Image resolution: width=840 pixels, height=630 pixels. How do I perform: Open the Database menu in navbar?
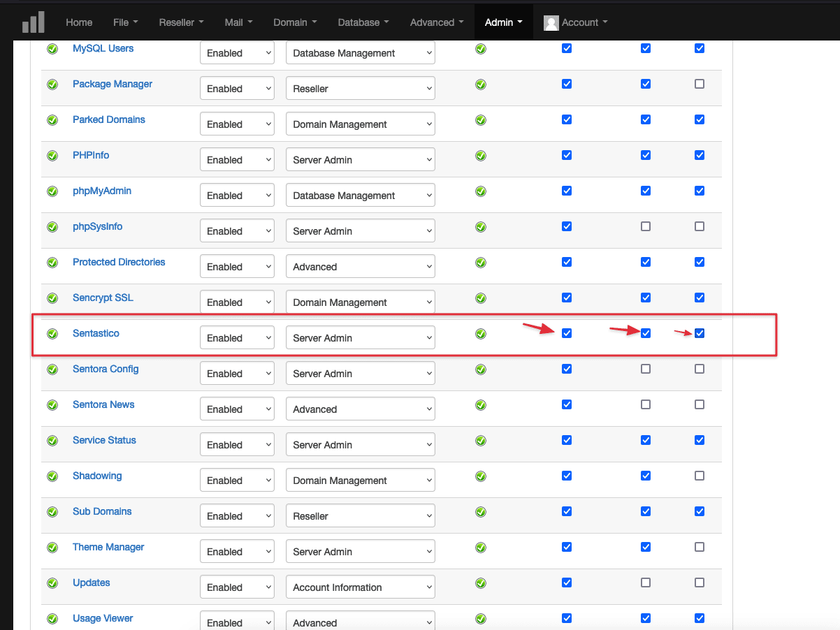(363, 22)
